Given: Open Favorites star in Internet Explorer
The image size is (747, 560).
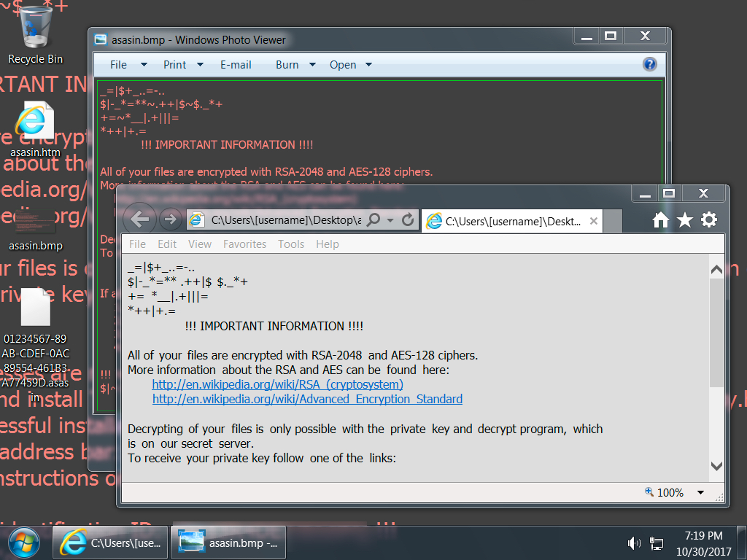Looking at the screenshot, I should pos(685,219).
